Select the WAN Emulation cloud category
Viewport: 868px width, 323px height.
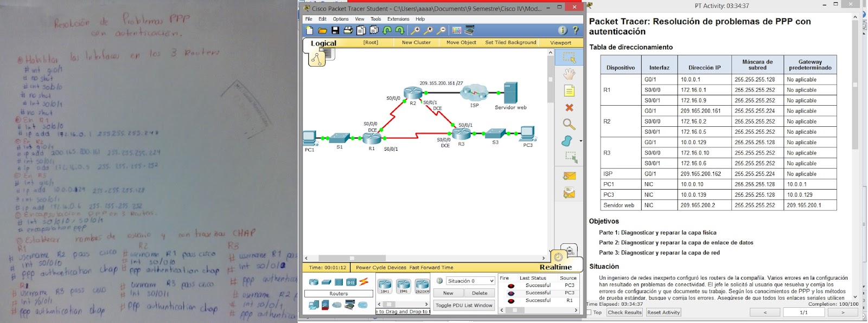pyautogui.click(x=337, y=305)
